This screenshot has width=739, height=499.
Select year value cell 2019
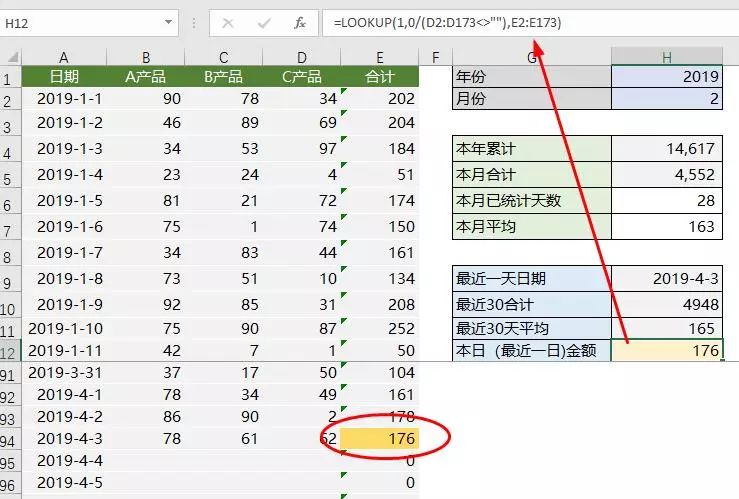tap(667, 76)
